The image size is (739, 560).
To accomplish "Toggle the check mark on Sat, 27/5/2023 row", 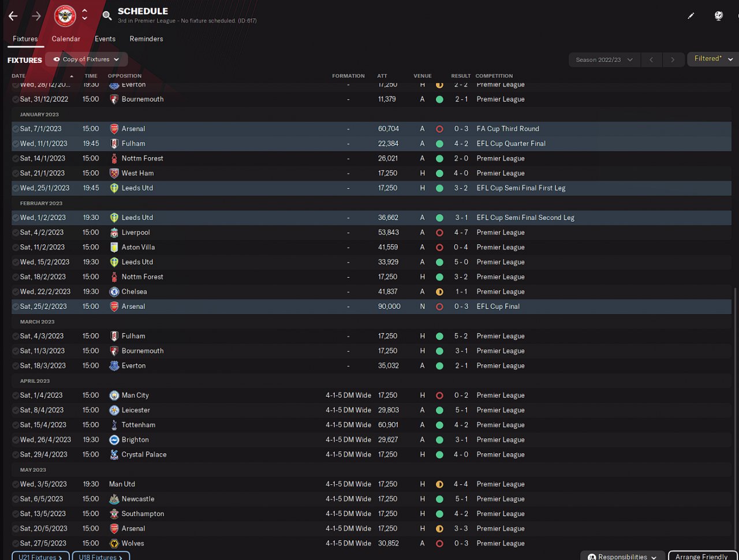I will pyautogui.click(x=16, y=544).
